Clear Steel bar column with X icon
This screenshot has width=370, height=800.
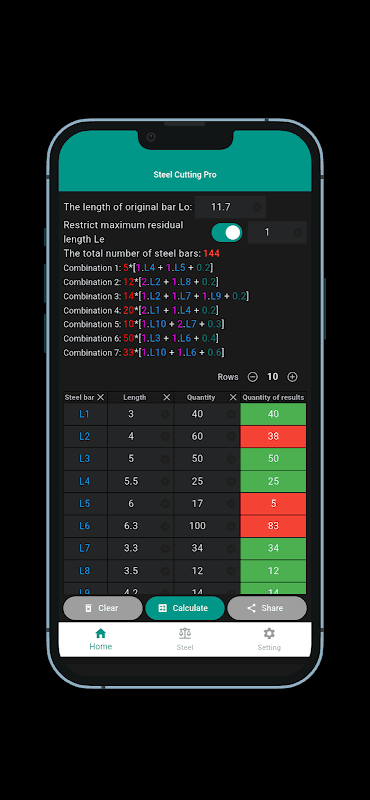(101, 397)
